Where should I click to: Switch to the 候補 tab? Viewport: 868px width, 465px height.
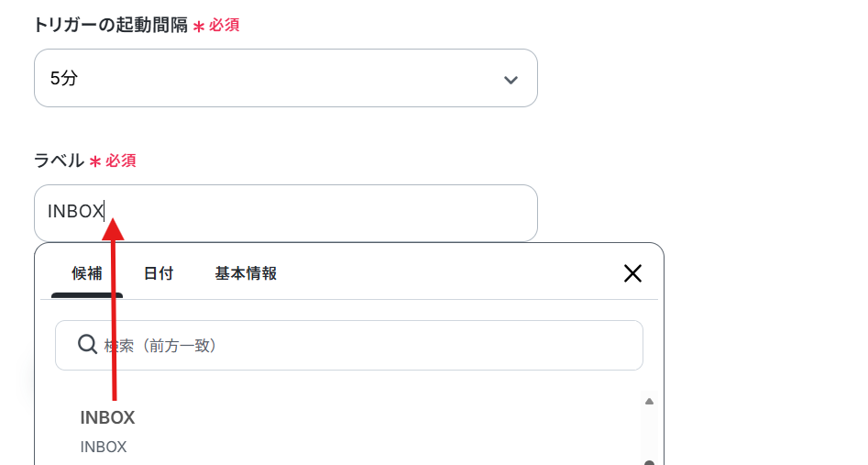(87, 274)
